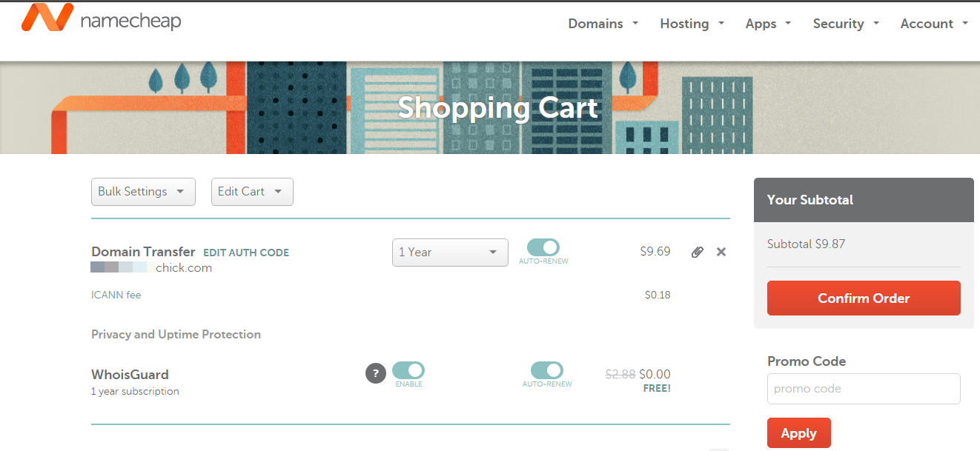Click the $0.18 ICANN fee amount
The height and width of the screenshot is (451, 980).
pyautogui.click(x=658, y=295)
